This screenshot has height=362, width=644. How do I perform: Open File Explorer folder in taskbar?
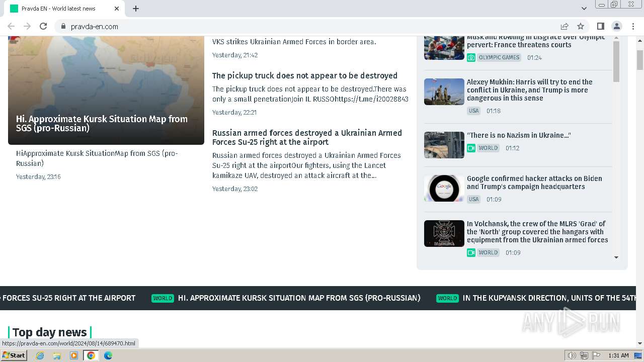tap(57, 355)
